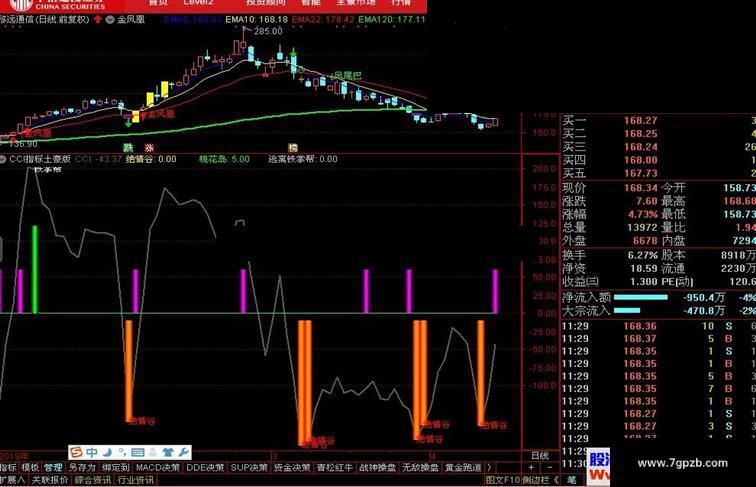Toggle the punctuation mode icon on input toolbar
756x487 pixels.
tap(122, 452)
